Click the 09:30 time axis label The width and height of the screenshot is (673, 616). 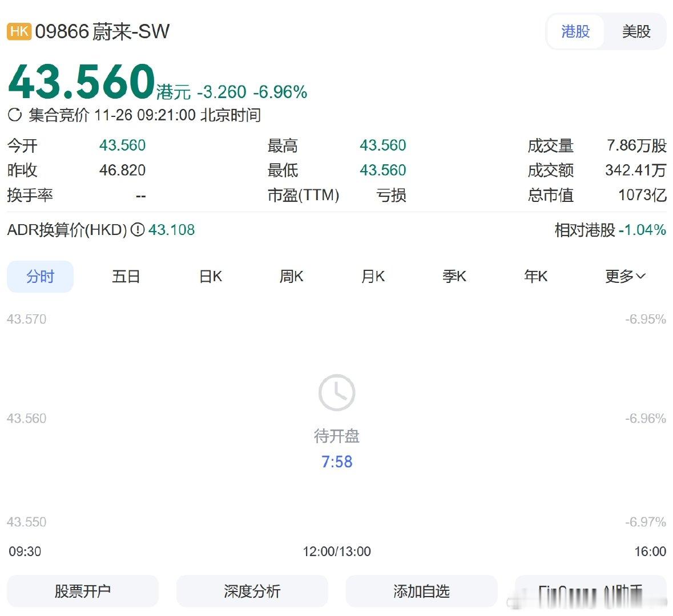pos(25,551)
